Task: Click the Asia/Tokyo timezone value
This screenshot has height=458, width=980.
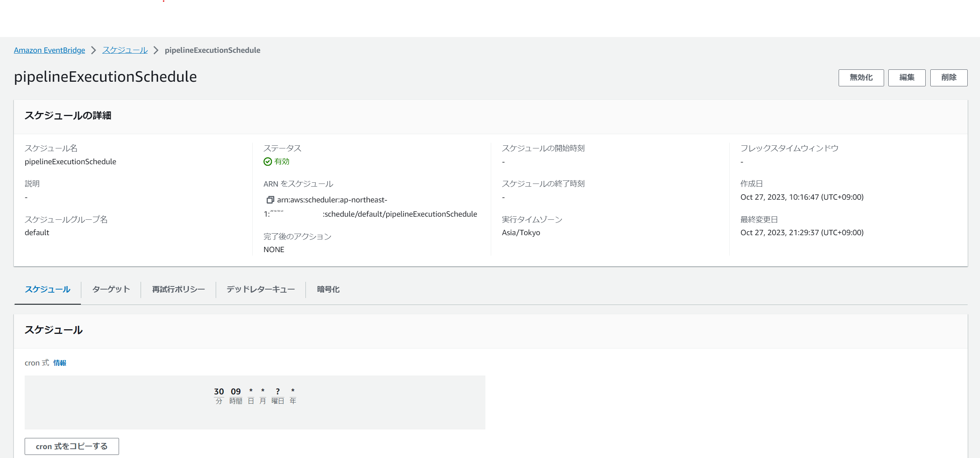Action: point(521,233)
